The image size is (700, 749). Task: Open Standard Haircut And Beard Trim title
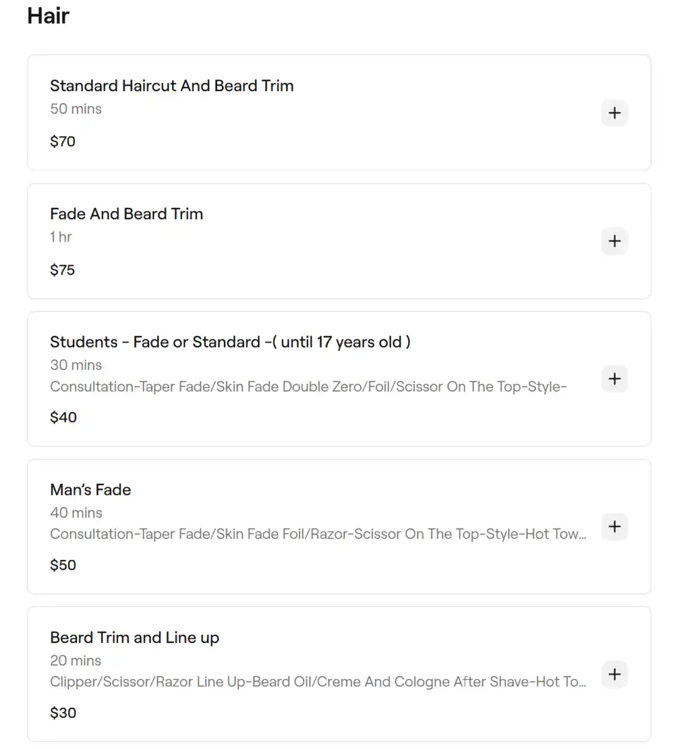pos(172,86)
